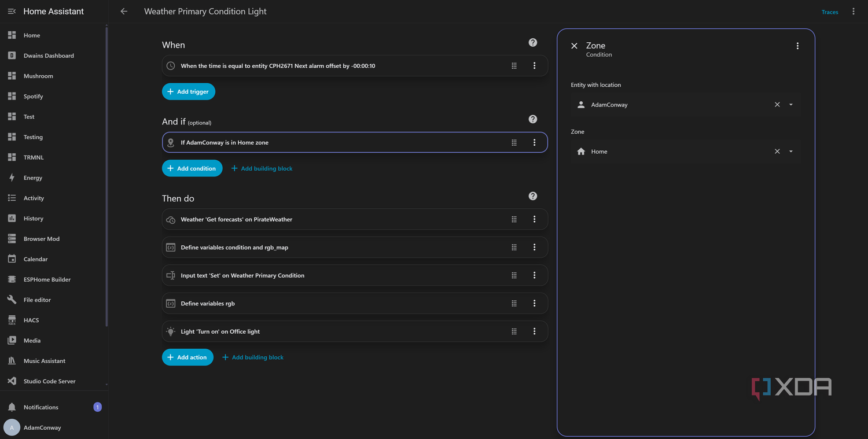The image size is (868, 439).
Task: Expand the Entity with location dropdown
Action: coord(791,105)
